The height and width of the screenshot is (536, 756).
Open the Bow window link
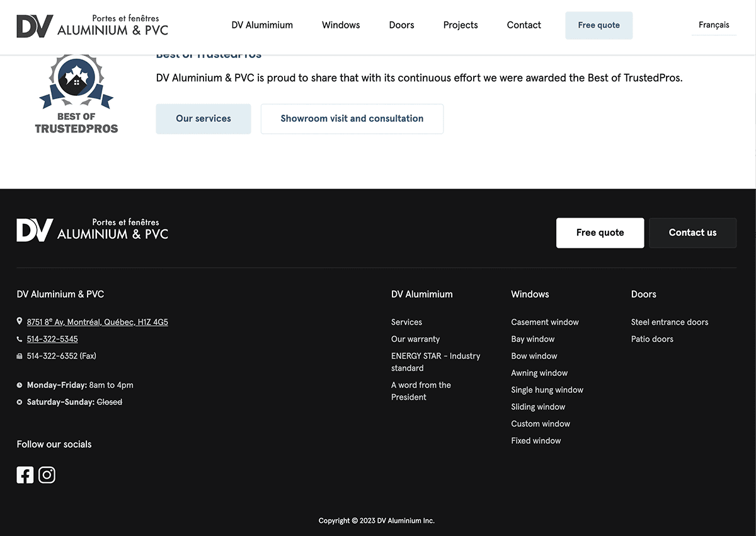click(x=534, y=356)
